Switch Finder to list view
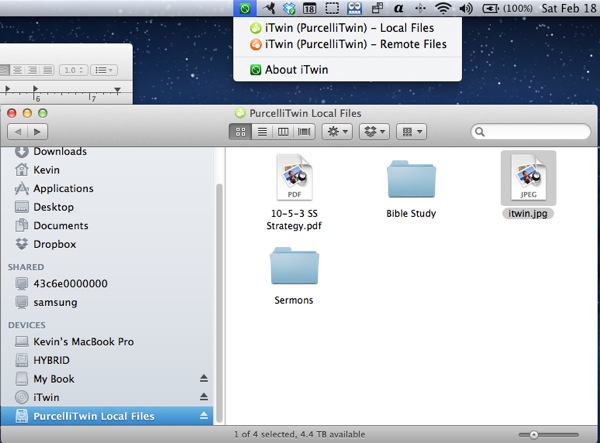Viewport: 600px width, 443px height. click(x=262, y=132)
